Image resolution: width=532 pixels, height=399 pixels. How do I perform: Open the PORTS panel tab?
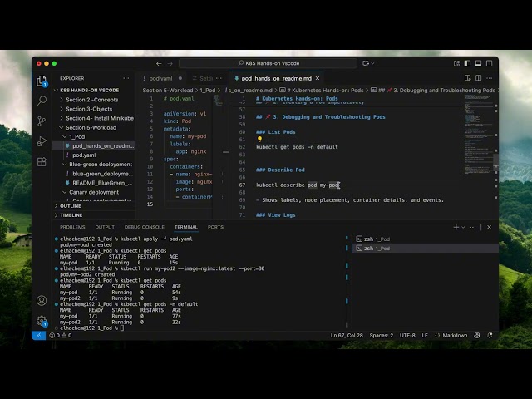point(215,227)
